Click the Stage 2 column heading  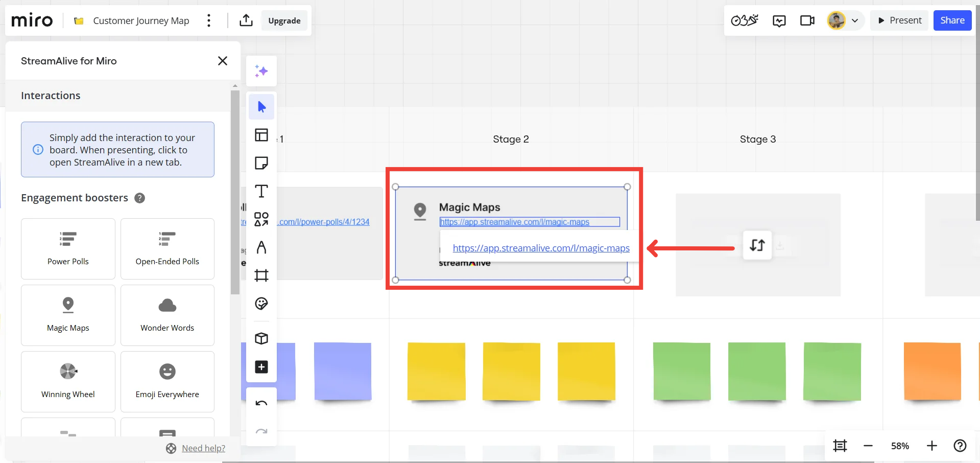coord(511,140)
